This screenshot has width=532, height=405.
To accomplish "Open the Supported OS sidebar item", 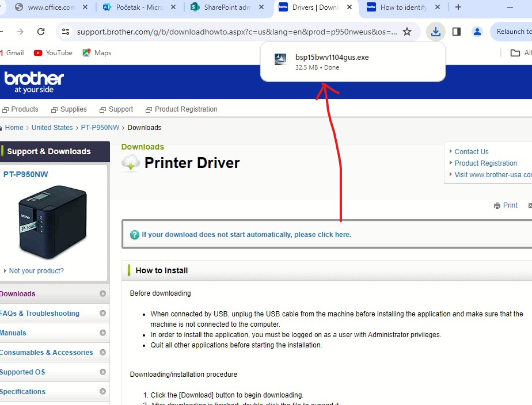I will (x=54, y=372).
